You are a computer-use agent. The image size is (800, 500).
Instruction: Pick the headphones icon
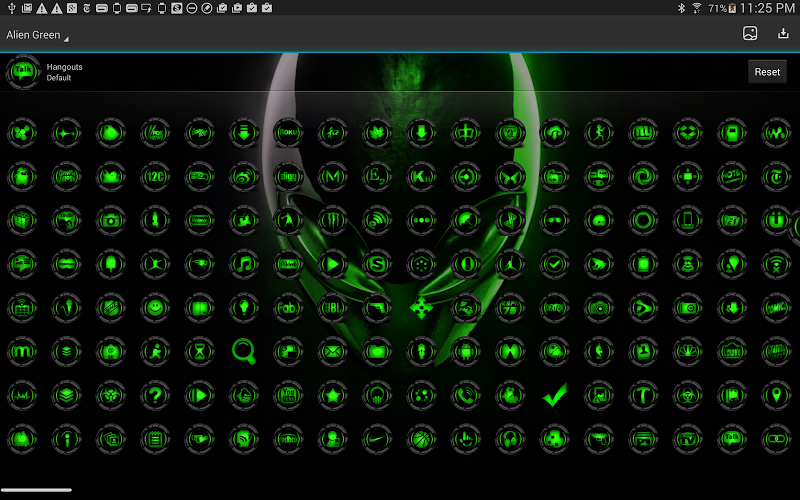pyautogui.click(x=510, y=439)
